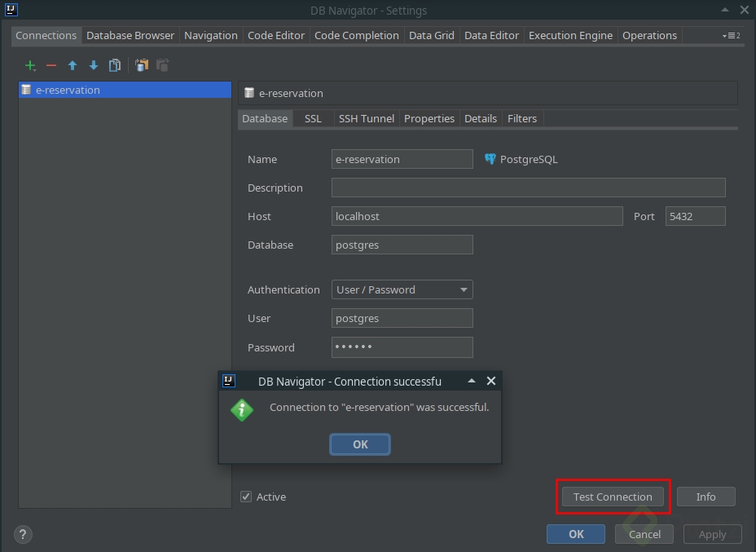Click the green info icon in the dialog

[x=242, y=410]
